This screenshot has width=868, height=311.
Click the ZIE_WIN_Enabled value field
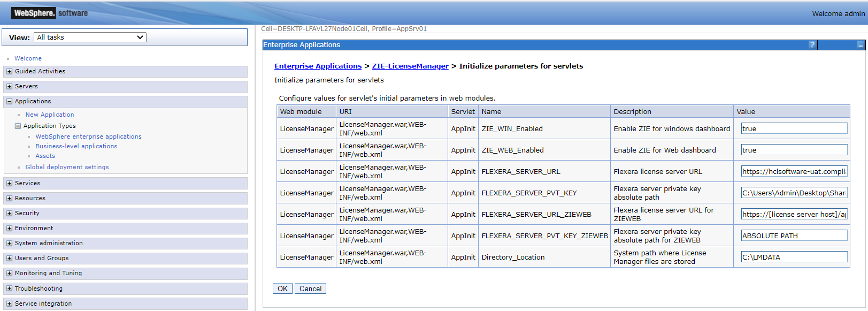tap(794, 128)
